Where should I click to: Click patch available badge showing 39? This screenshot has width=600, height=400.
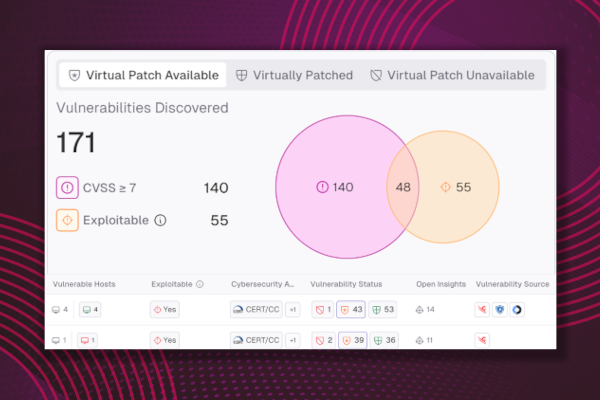point(352,340)
